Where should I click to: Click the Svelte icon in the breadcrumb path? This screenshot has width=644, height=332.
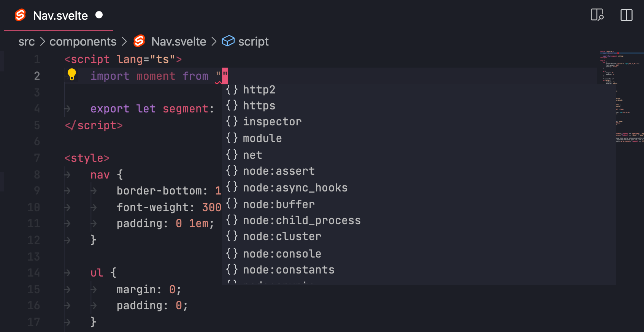click(139, 41)
